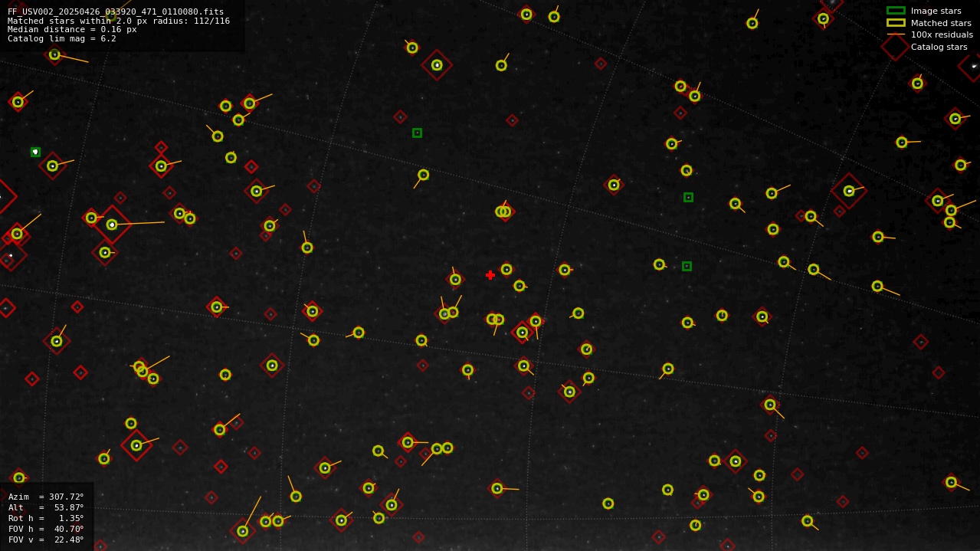This screenshot has height=551, width=980.
Task: Click the 'Alt = 53.87°' readout
Action: coord(46,507)
